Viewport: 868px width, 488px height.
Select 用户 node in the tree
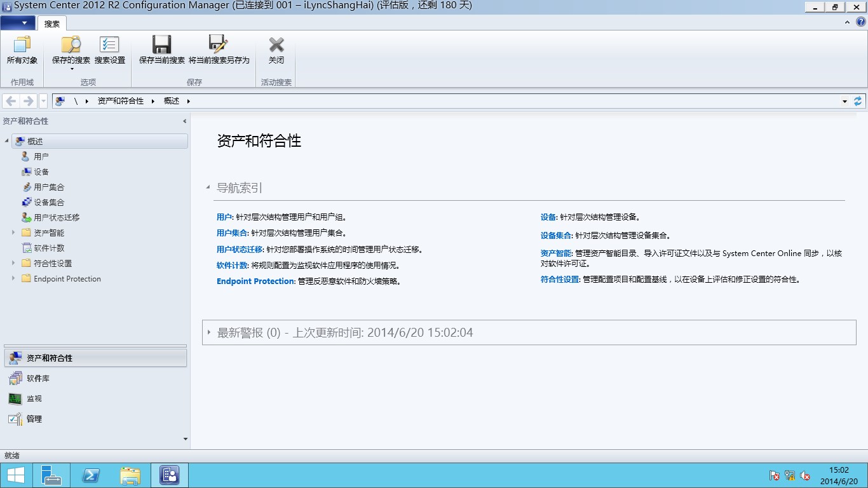pyautogui.click(x=41, y=156)
